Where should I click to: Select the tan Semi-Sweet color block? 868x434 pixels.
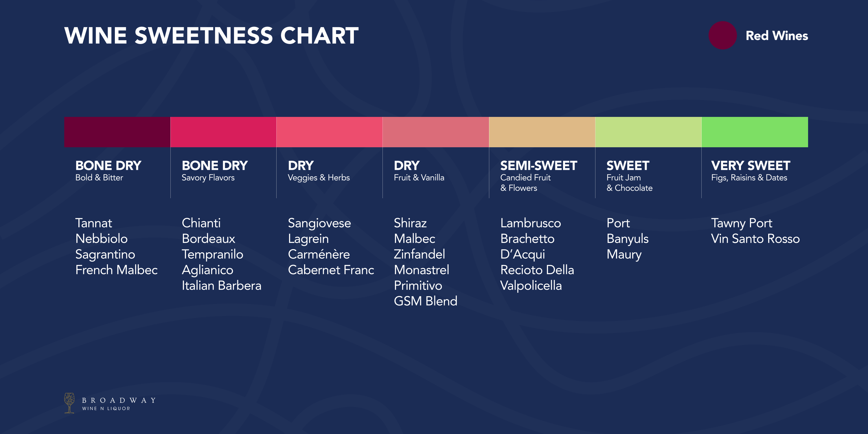click(542, 132)
